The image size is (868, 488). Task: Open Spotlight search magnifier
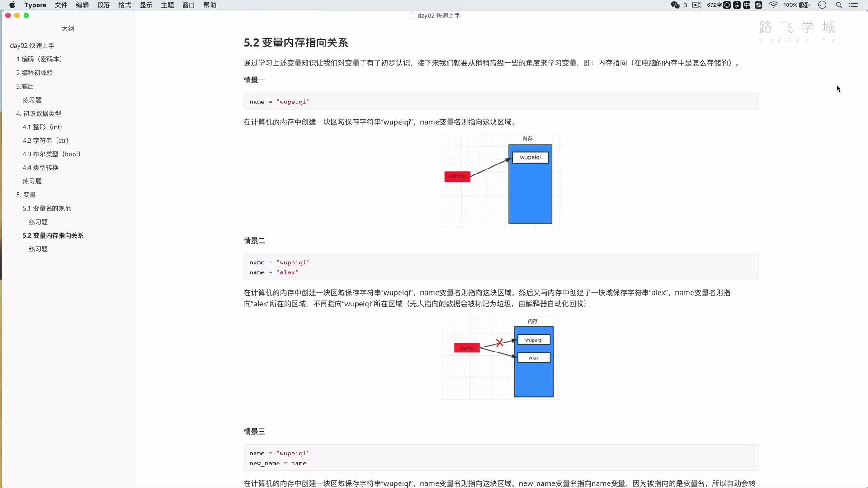[839, 5]
